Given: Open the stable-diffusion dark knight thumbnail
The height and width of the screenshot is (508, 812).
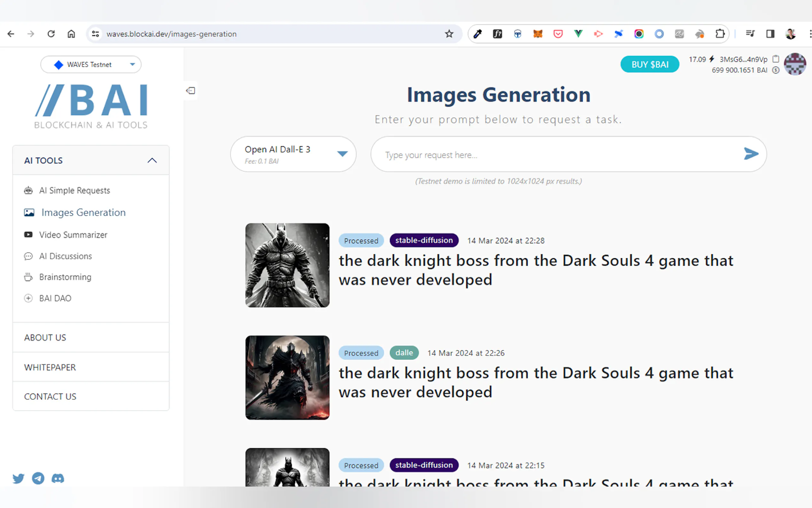Looking at the screenshot, I should click(287, 265).
